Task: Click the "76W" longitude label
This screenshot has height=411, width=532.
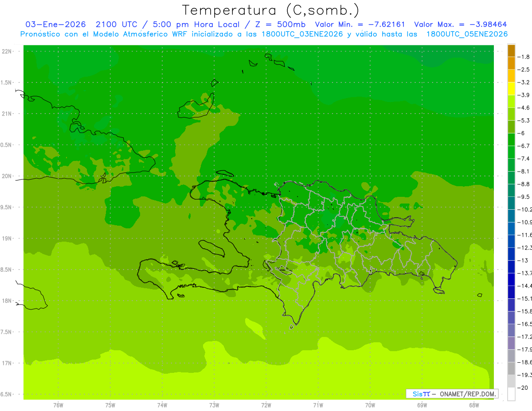Action: click(58, 405)
